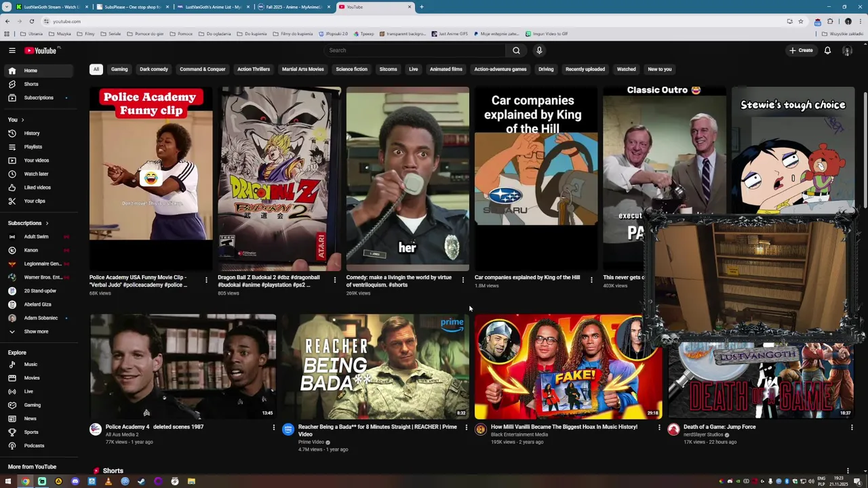
Task: Open options menu for Comedy ventriloquism short
Action: click(x=462, y=279)
